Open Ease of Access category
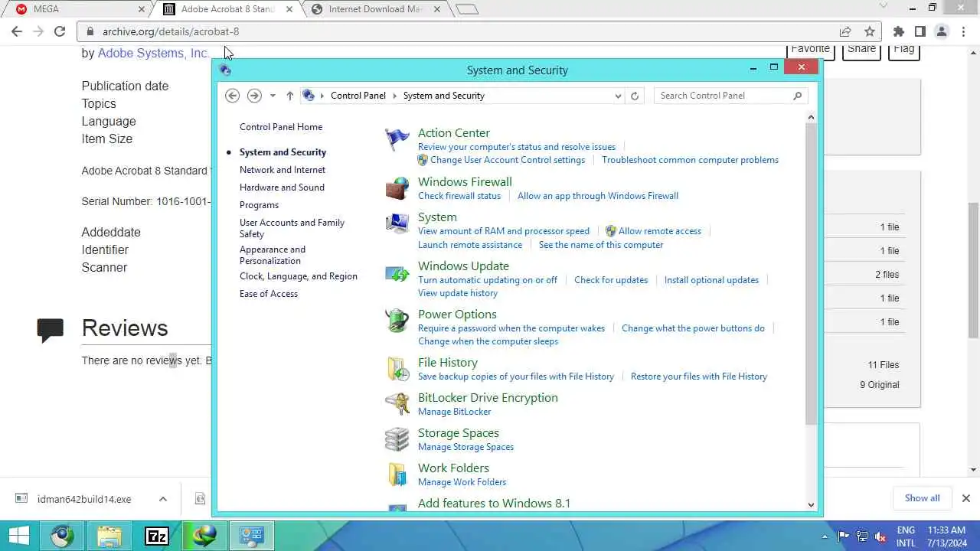Image resolution: width=980 pixels, height=551 pixels. (x=269, y=294)
